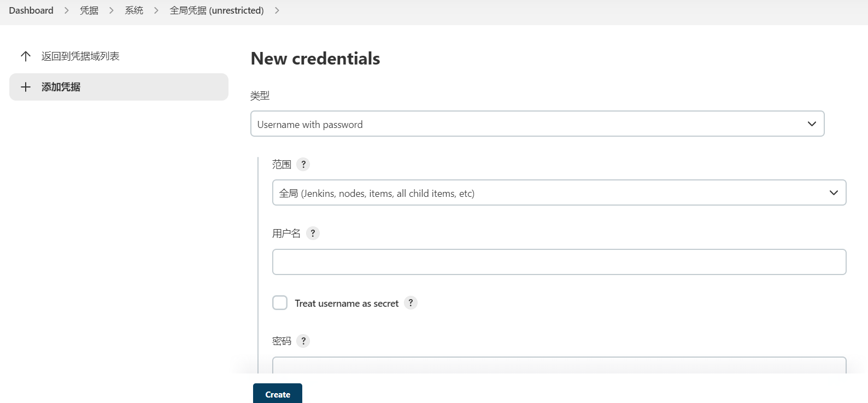Select 添加凭据 in the sidebar
The height and width of the screenshot is (403, 868).
[118, 87]
